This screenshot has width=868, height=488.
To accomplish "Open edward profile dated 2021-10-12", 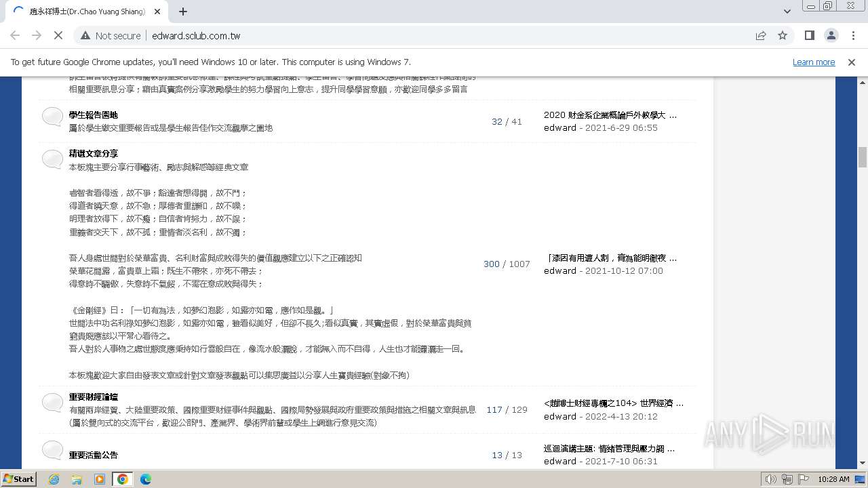I will pyautogui.click(x=560, y=270).
